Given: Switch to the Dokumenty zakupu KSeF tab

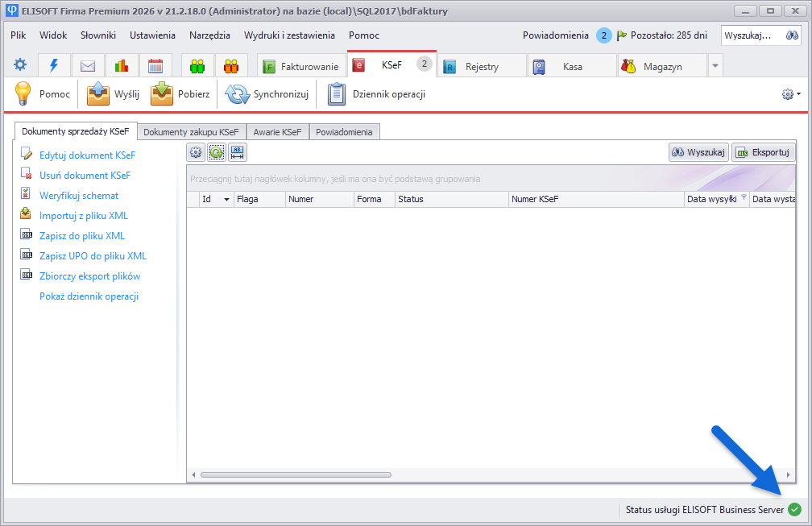Looking at the screenshot, I should coord(191,131).
